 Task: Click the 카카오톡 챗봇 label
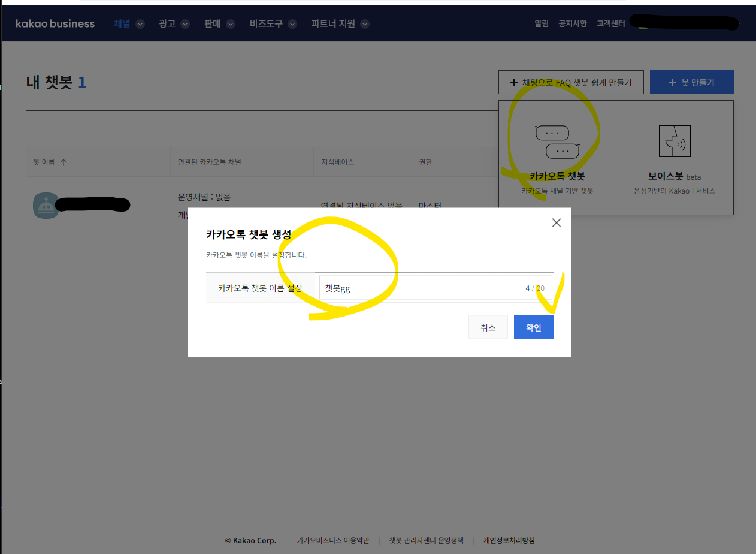click(x=557, y=177)
